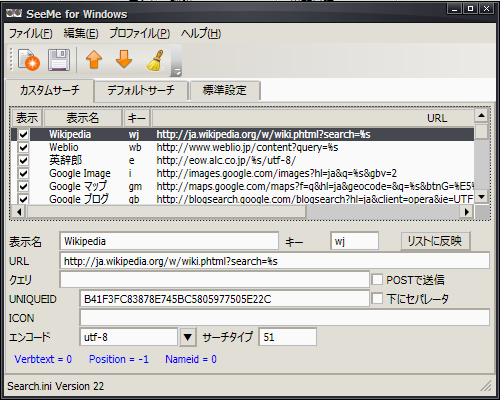
Task: Select the Google ブログ row name
Action: [79, 199]
